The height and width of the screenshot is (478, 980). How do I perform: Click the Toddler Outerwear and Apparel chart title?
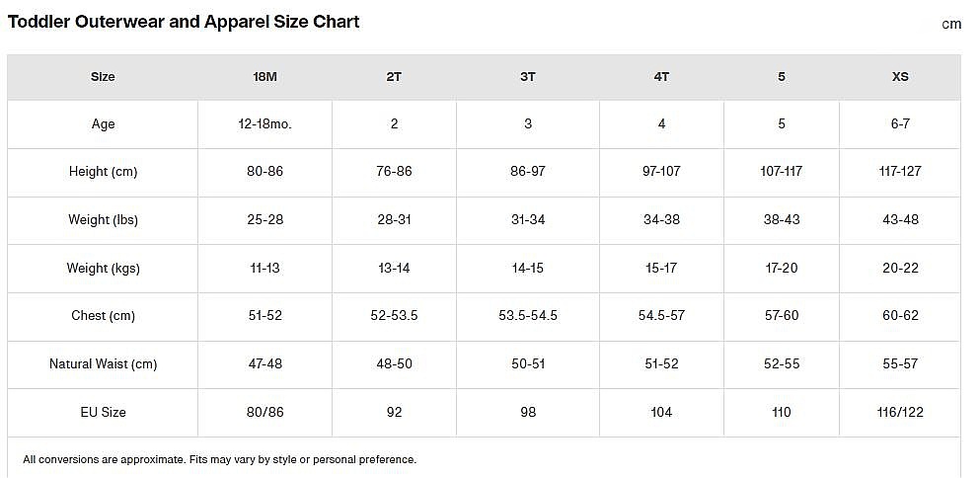tap(184, 22)
